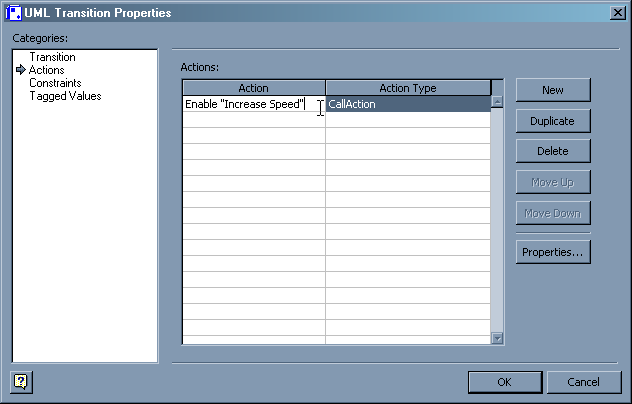Open the CallAction action type cell

(407, 104)
